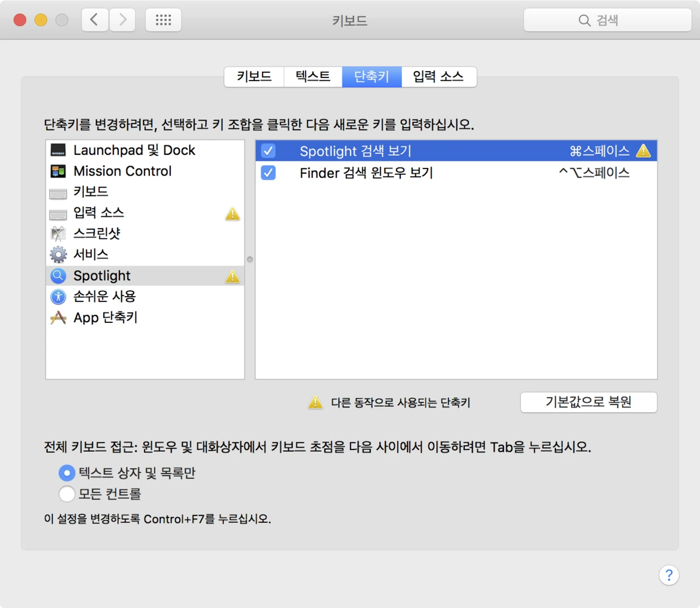Click the split divider handle between lists
This screenshot has height=608, width=700.
250,259
